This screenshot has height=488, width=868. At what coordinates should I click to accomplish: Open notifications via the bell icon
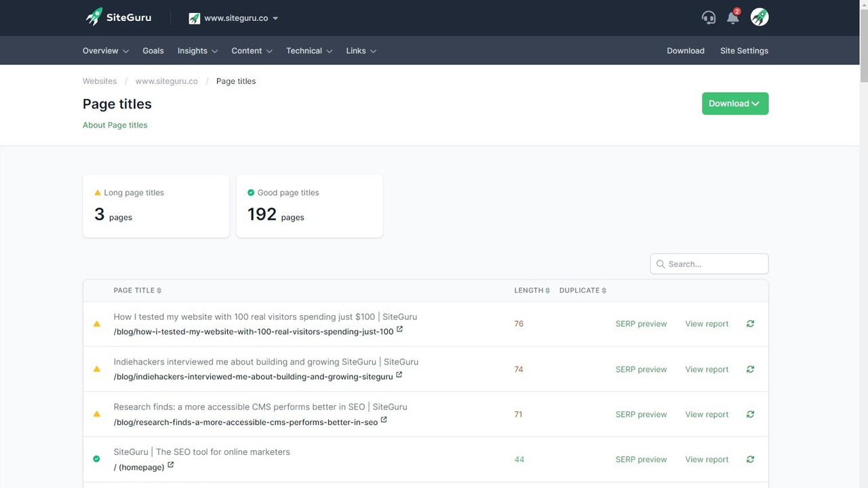732,18
